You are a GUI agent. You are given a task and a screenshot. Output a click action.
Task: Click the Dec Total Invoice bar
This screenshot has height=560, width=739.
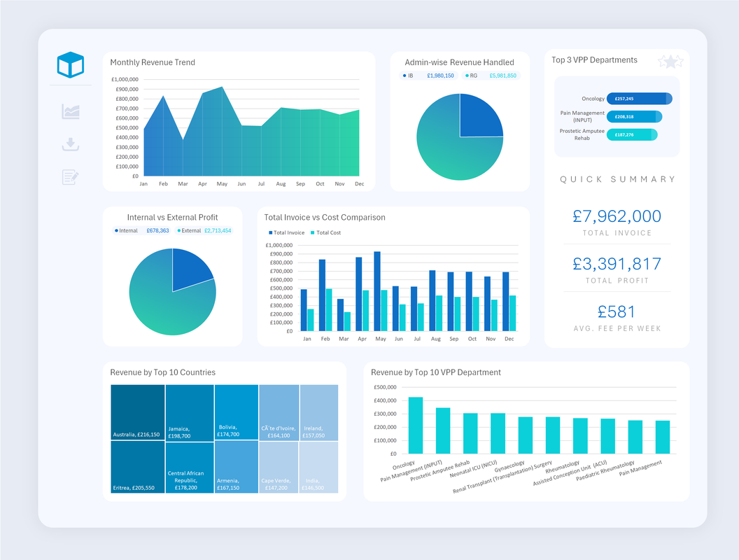click(x=506, y=301)
